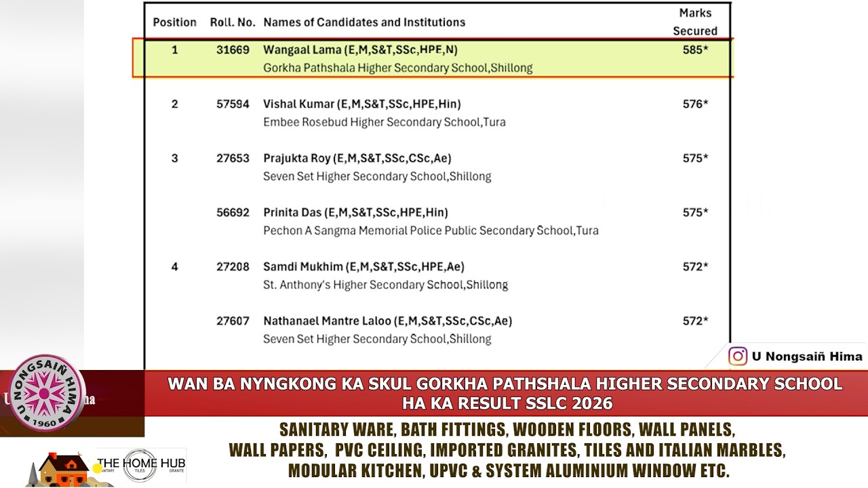The image size is (868, 488).
Task: Click the 'WALL PAPERS, PVC CEILING' ad line
Action: coord(507,450)
